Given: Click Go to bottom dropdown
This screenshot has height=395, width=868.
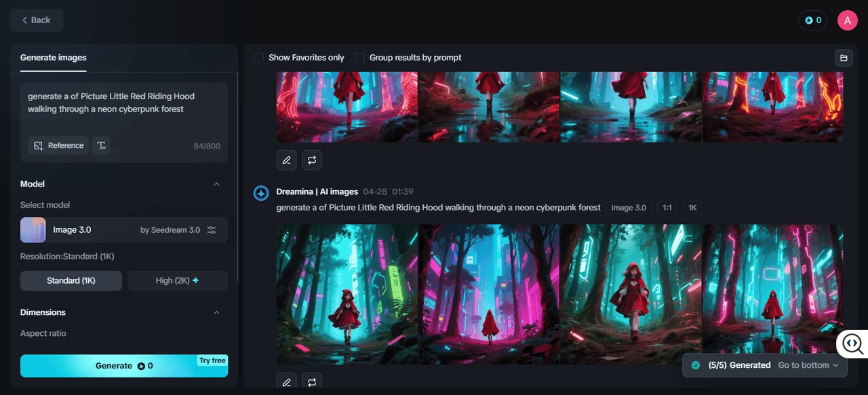Looking at the screenshot, I should tap(808, 365).
